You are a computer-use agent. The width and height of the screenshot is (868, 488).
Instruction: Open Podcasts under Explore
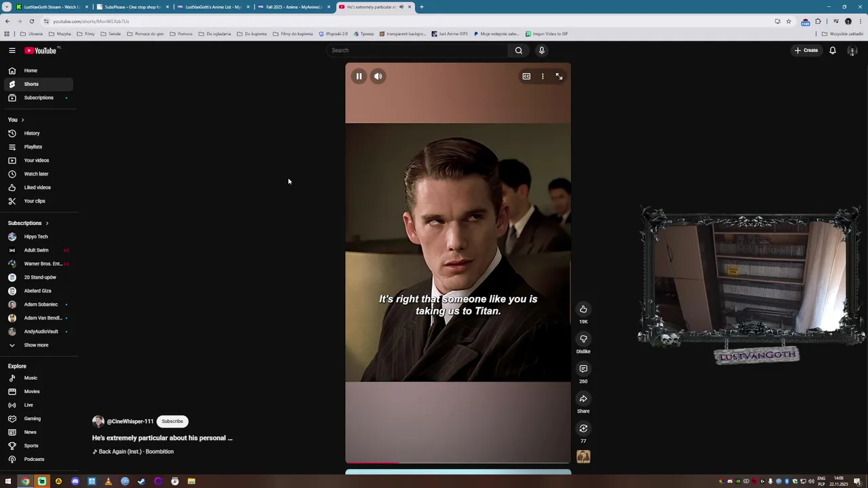[38, 460]
